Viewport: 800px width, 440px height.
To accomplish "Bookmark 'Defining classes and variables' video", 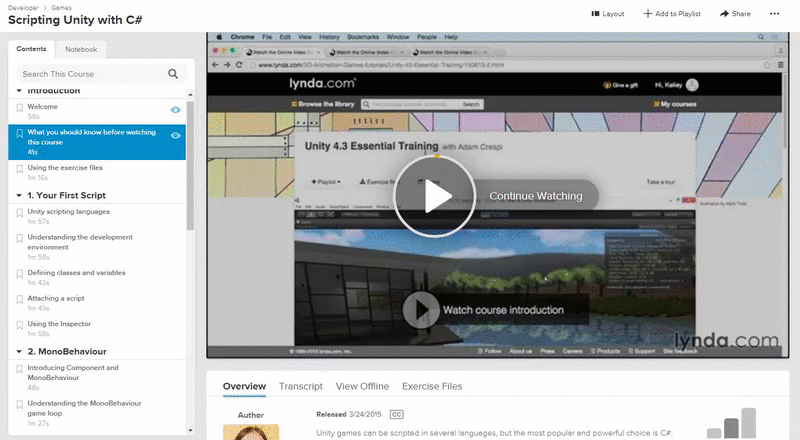I will tap(19, 274).
